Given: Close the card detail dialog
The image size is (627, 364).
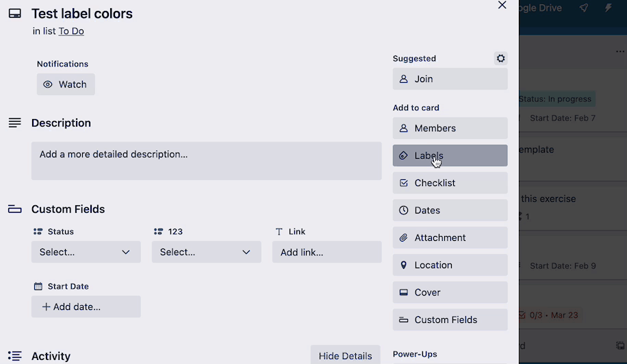Looking at the screenshot, I should 502,5.
